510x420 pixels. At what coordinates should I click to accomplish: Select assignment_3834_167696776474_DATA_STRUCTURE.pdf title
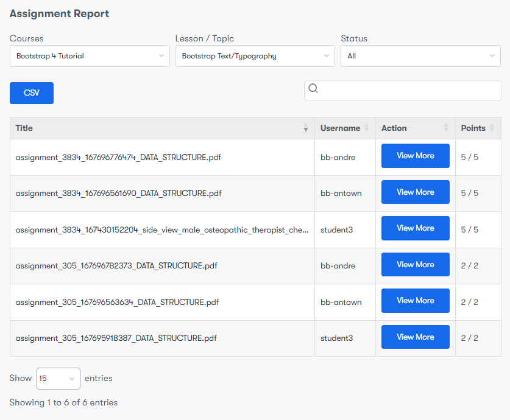click(x=118, y=157)
